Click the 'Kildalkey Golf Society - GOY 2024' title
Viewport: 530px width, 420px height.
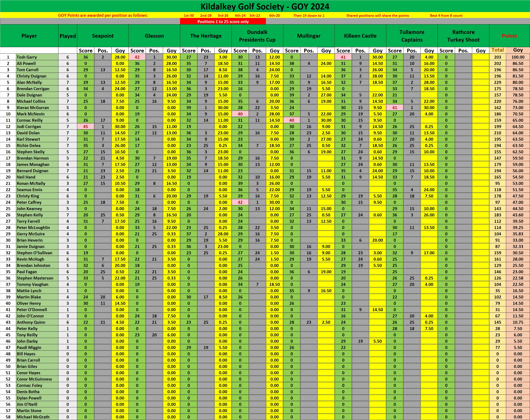265,6
